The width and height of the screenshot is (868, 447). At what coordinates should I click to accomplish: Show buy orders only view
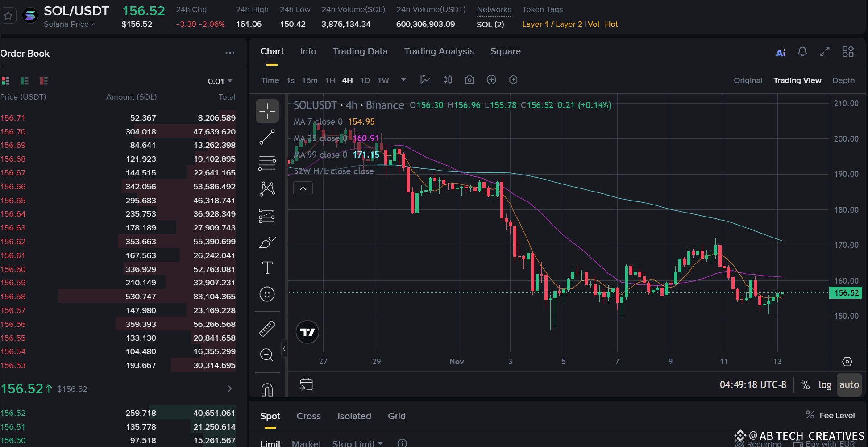pyautogui.click(x=25, y=81)
